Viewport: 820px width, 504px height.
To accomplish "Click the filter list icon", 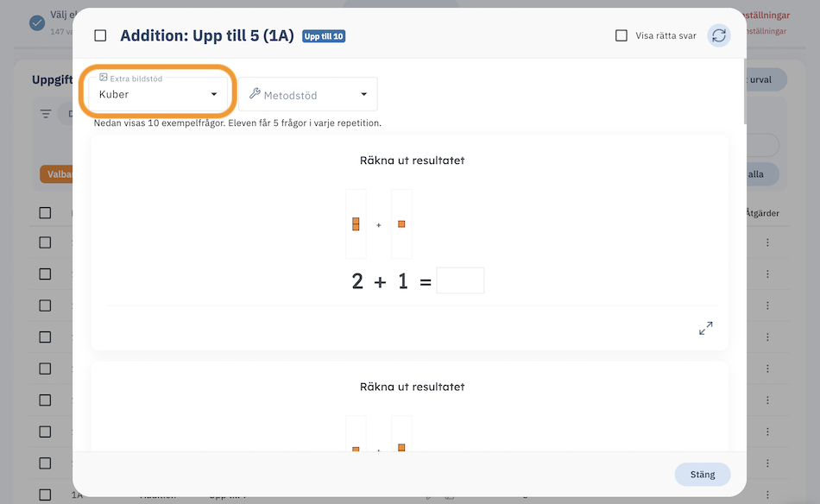I will (x=46, y=113).
